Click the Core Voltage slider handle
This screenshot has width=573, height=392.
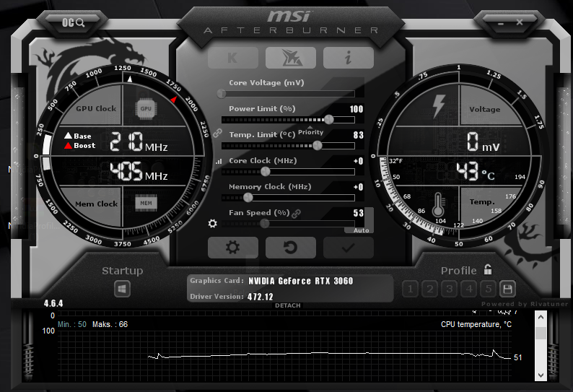point(221,94)
